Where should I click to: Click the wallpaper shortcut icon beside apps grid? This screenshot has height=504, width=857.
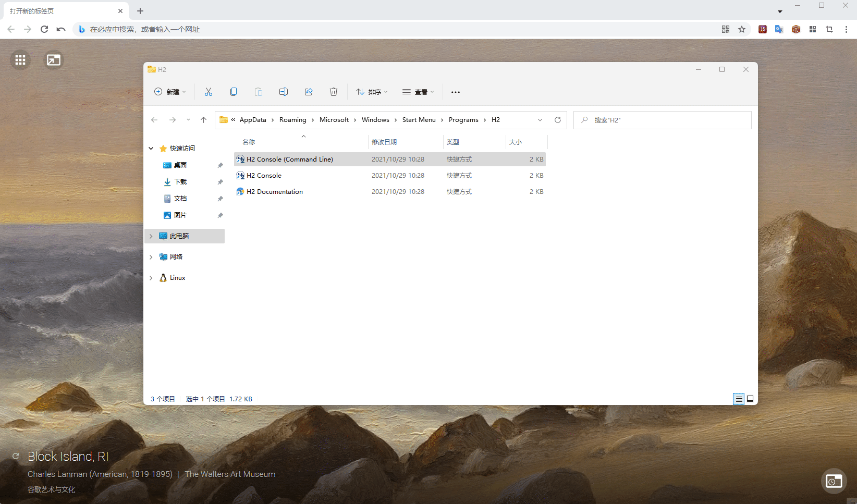[54, 60]
